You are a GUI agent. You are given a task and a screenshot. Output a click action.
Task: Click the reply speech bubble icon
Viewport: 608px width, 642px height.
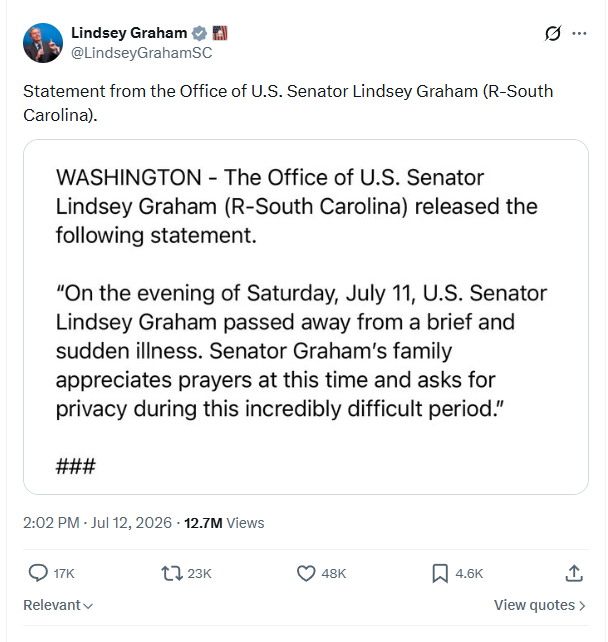click(x=38, y=573)
